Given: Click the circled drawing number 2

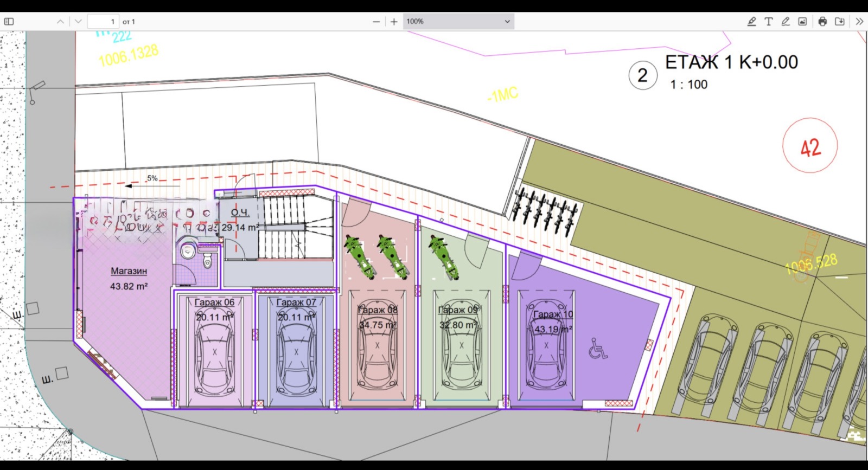Looking at the screenshot, I should [x=643, y=75].
